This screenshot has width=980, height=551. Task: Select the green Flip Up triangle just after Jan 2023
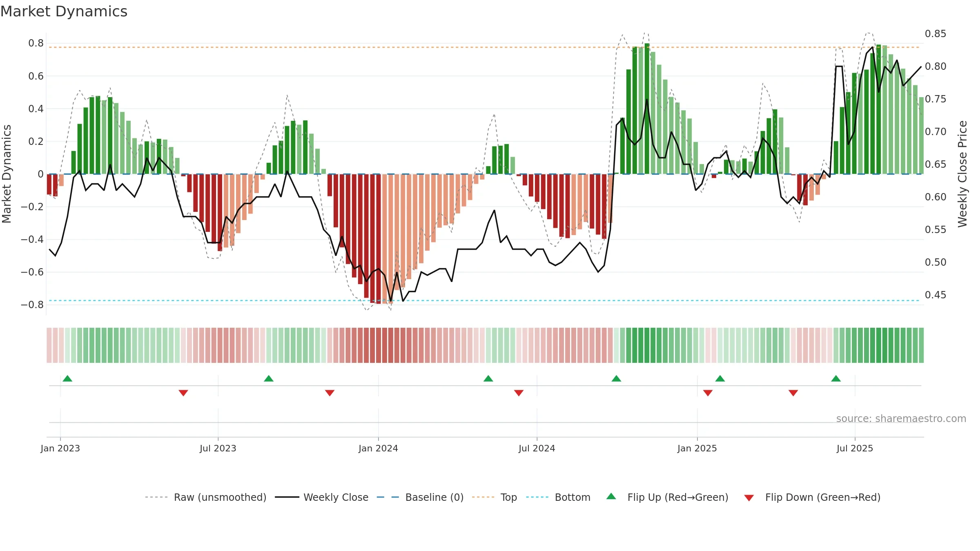[67, 379]
